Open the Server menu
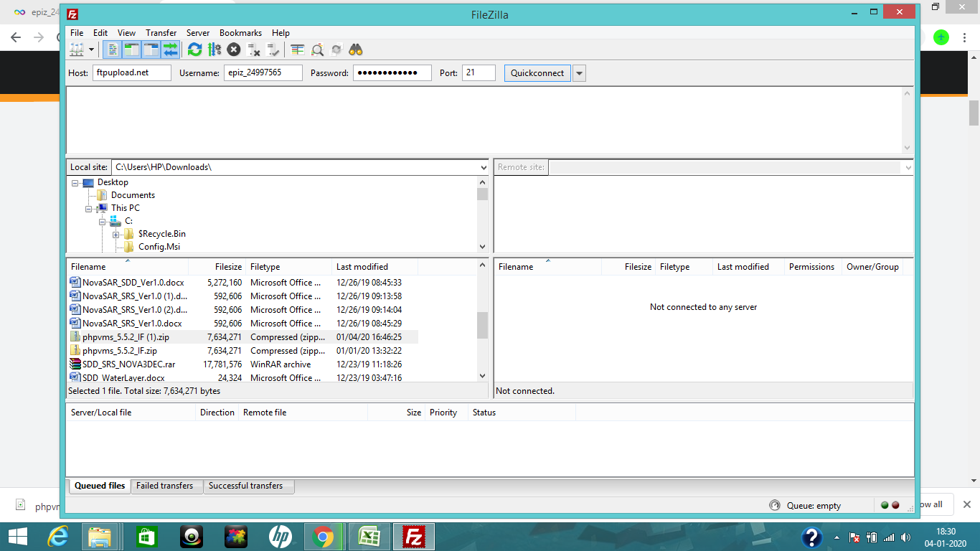Screen dimensions: 980x551 pos(198,33)
